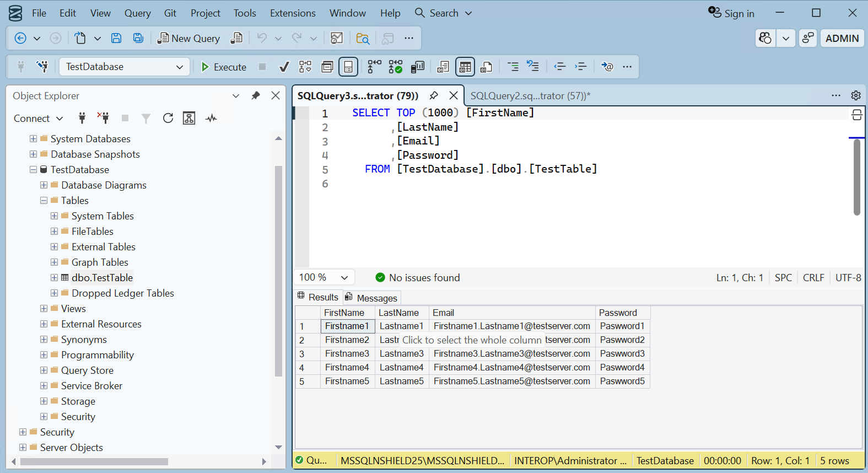This screenshot has height=473, width=868.
Task: Toggle Results to Grid output mode
Action: coord(465,67)
